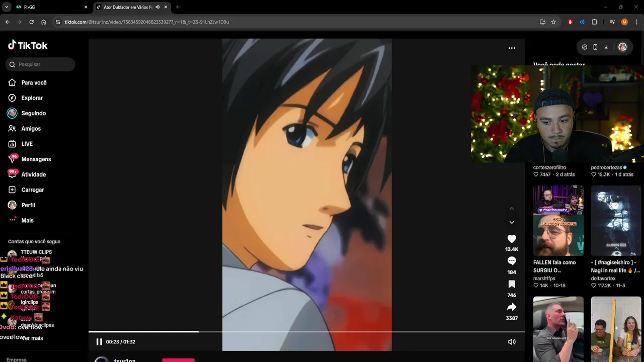Open the Amigos section
This screenshot has width=644, height=362.
coord(24,129)
